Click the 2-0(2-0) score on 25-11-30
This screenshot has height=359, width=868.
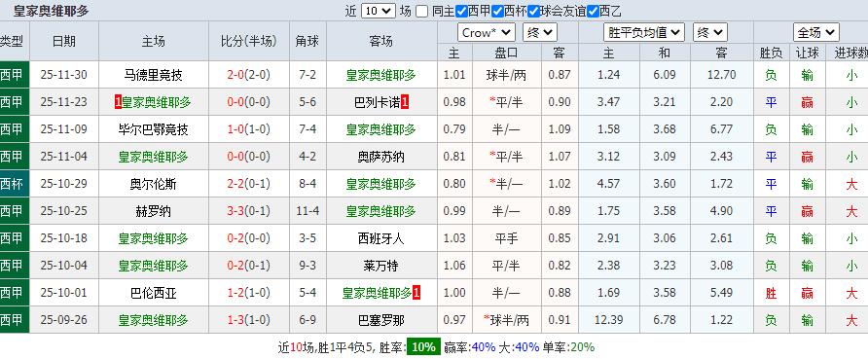[248, 75]
